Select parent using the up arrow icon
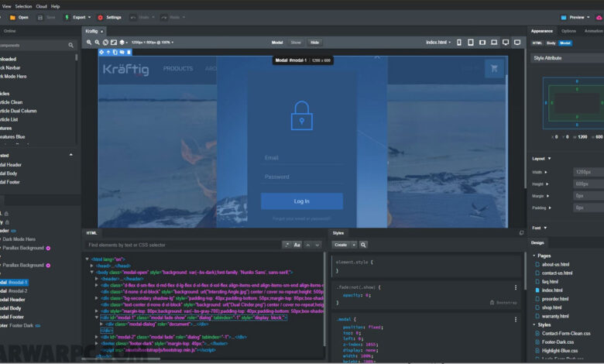This screenshot has height=364, width=604. (x=108, y=52)
